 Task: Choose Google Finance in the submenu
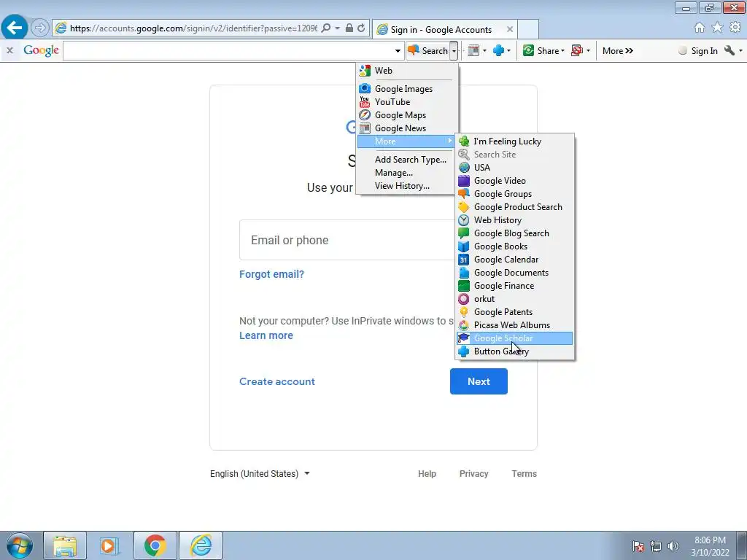514,286
